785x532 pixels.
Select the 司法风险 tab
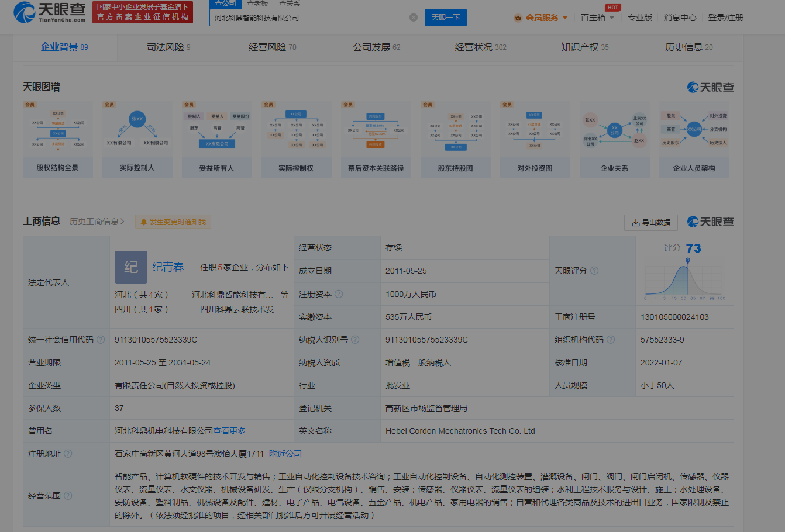click(x=168, y=47)
